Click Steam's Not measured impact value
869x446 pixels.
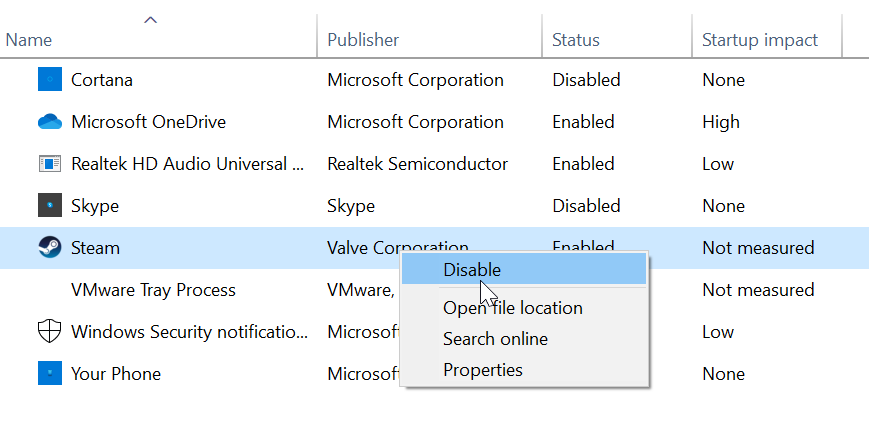[758, 248]
